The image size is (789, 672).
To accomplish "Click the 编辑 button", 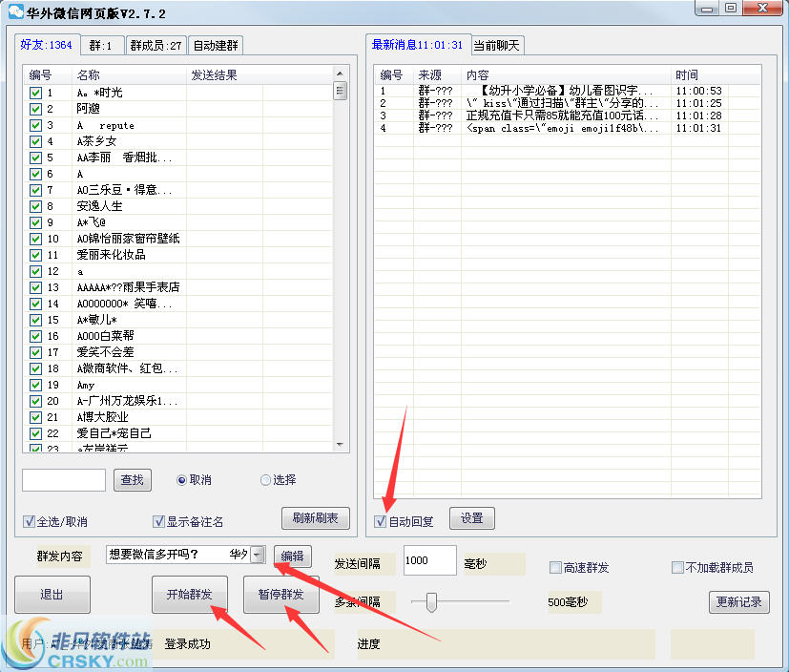I will [292, 556].
